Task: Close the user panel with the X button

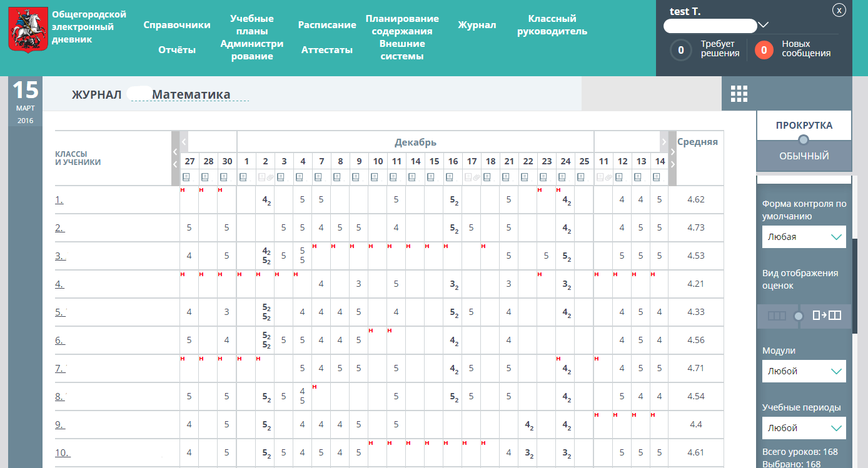Action: [839, 10]
